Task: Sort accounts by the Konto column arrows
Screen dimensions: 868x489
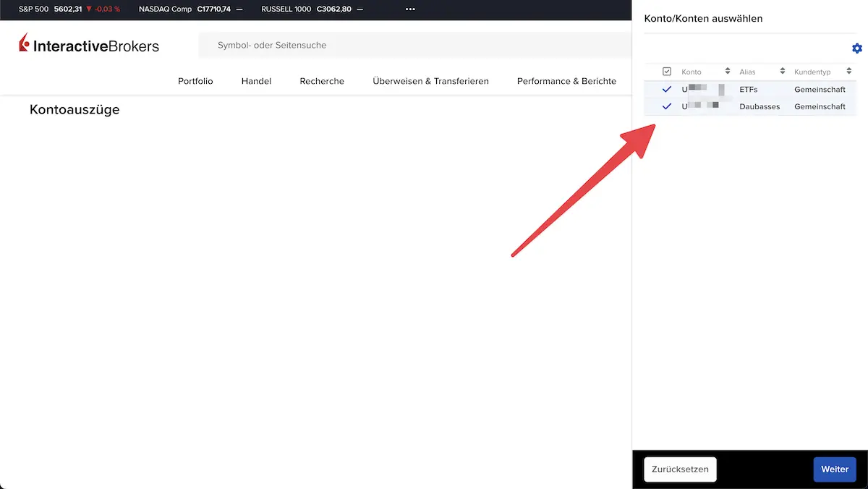Action: coord(728,72)
